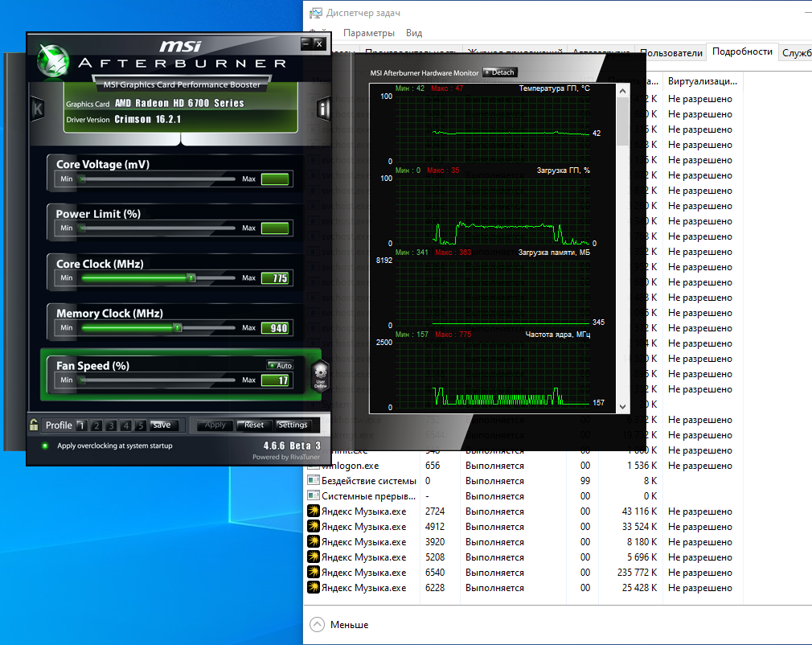The height and width of the screenshot is (645, 812).
Task: Apply the overclocking settings
Action: coord(215,425)
